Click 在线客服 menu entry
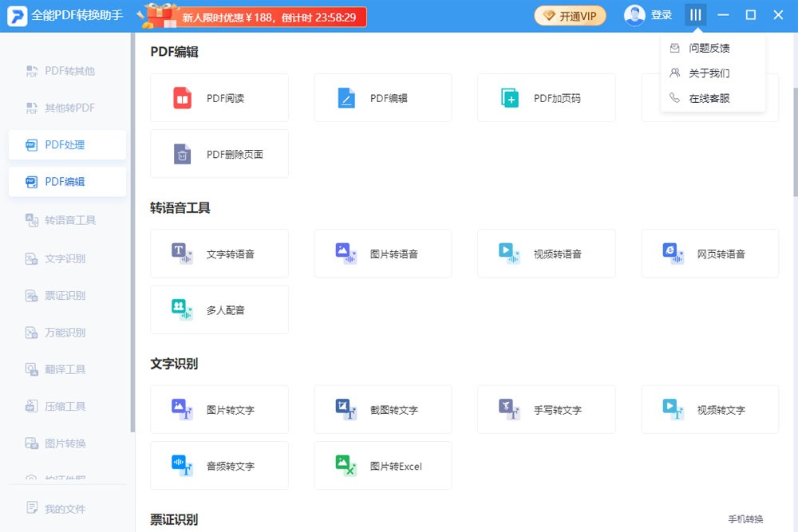 click(x=709, y=98)
